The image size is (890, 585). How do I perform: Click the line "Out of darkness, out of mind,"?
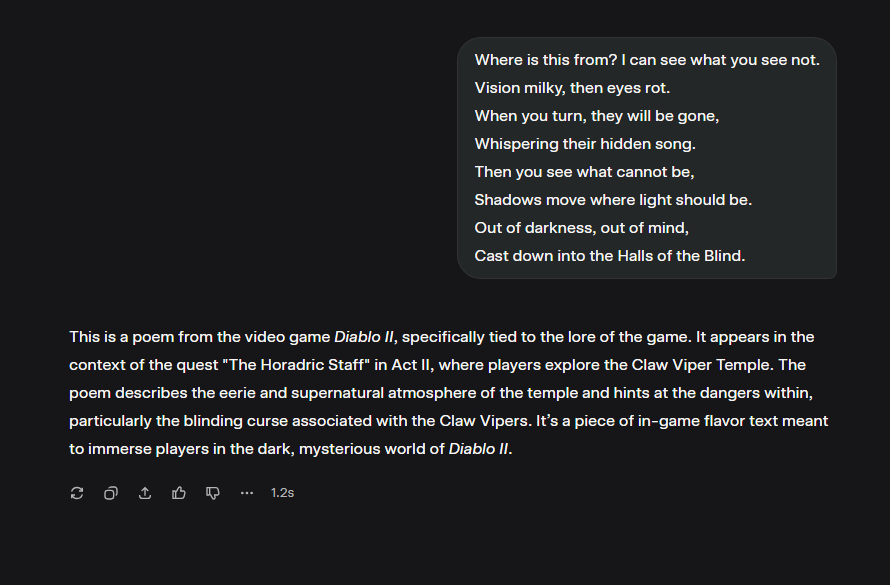tap(582, 228)
